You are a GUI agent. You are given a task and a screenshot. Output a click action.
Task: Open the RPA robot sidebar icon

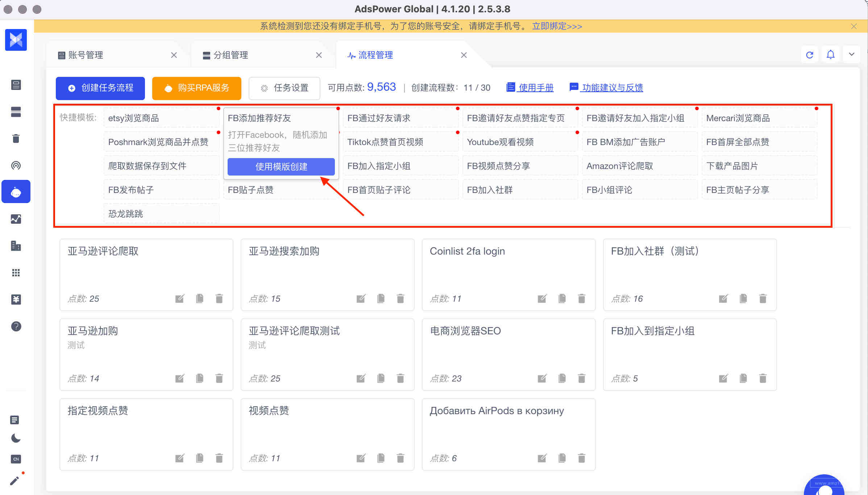pos(16,192)
